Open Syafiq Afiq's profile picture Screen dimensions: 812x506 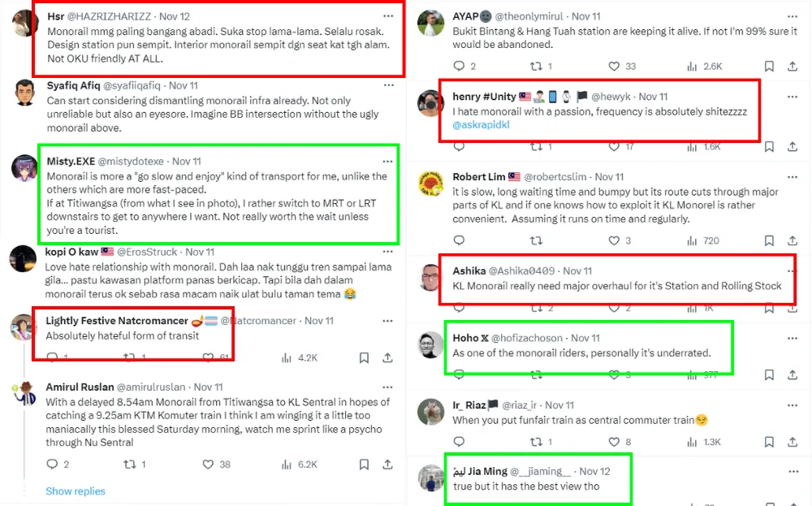click(x=24, y=92)
